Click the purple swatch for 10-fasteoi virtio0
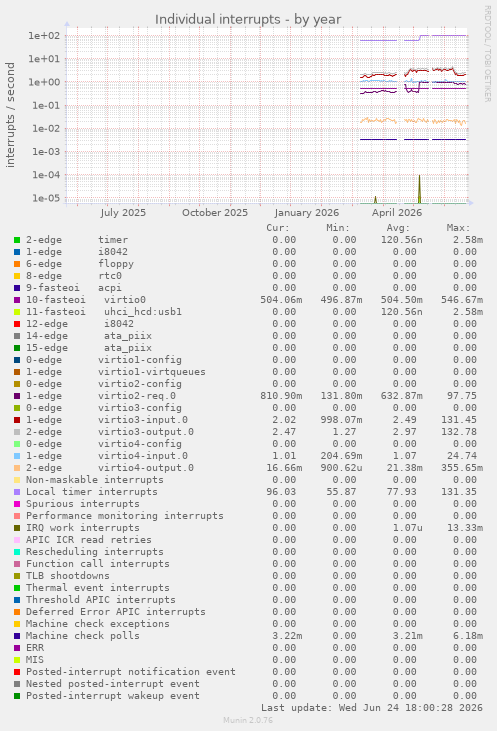This screenshot has height=731, width=497. [17, 300]
